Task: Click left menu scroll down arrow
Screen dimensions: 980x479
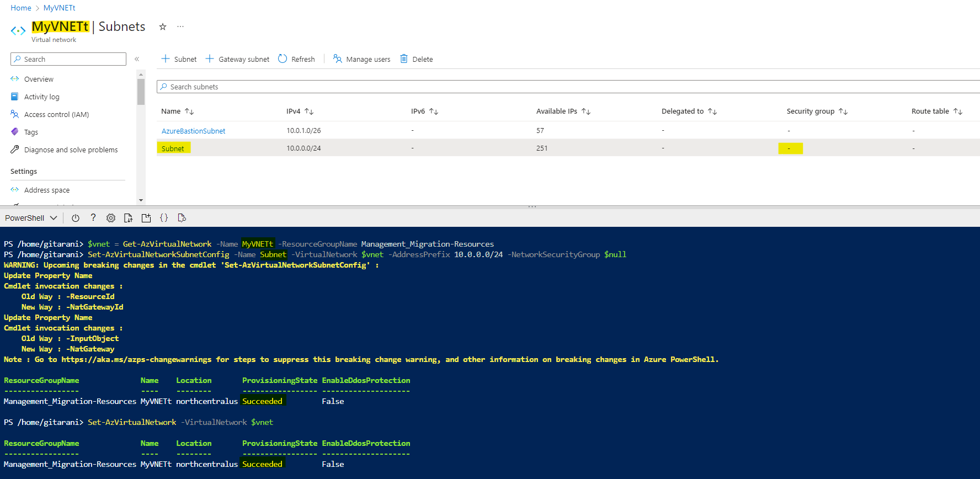Action: click(x=141, y=200)
